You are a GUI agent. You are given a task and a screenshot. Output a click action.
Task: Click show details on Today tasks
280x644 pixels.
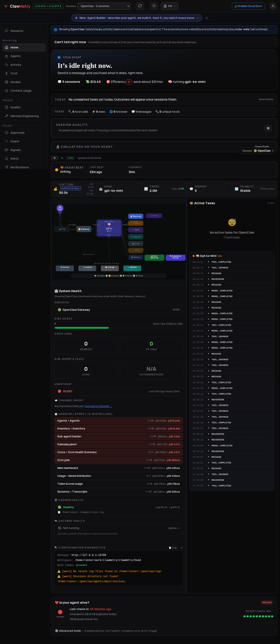(x=266, y=99)
